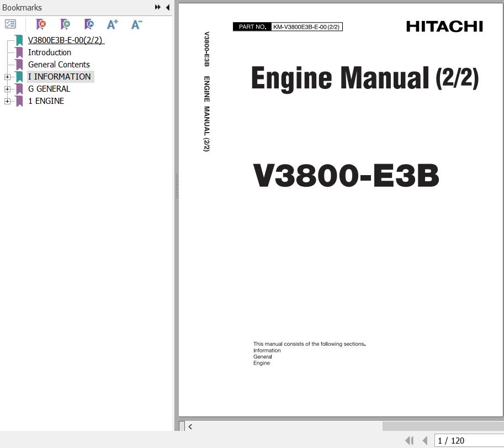Click the Bookmarks panel title
The height and width of the screenshot is (448, 504).
(22, 7)
